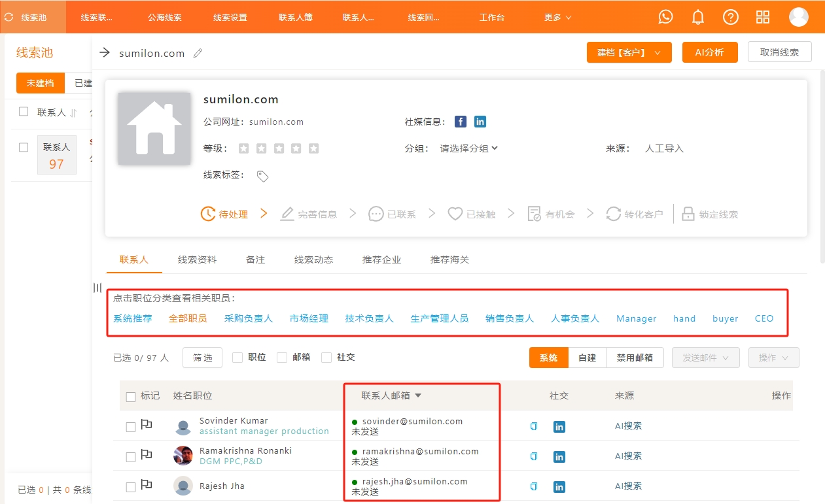
Task: Open the company Facebook icon
Action: pos(461,122)
